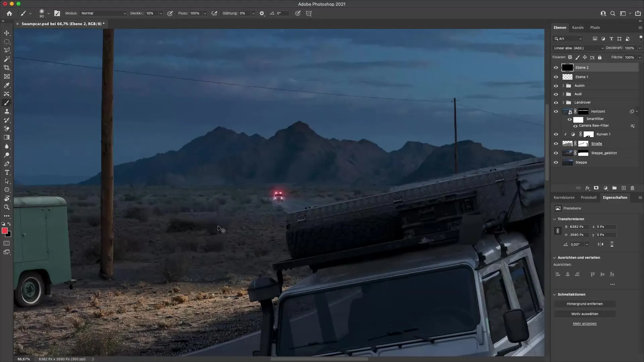Delete layer using trash icon
This screenshot has height=362, width=644.
(x=633, y=188)
